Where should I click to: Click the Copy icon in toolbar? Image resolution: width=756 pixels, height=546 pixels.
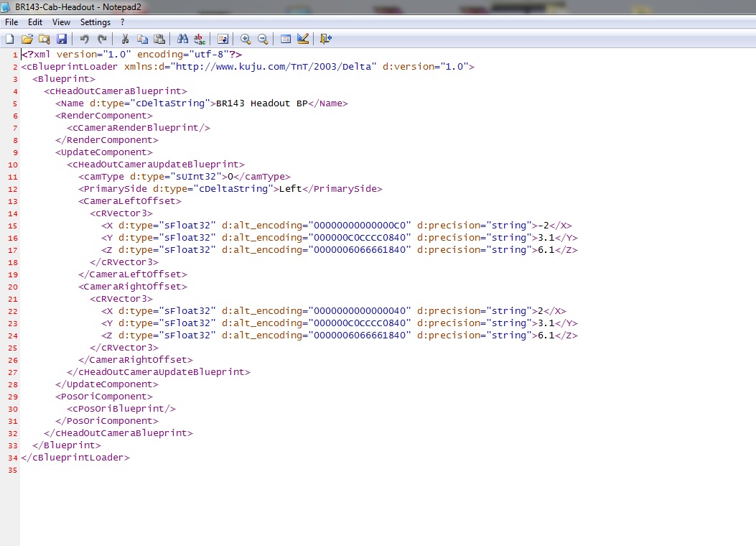coord(142,39)
